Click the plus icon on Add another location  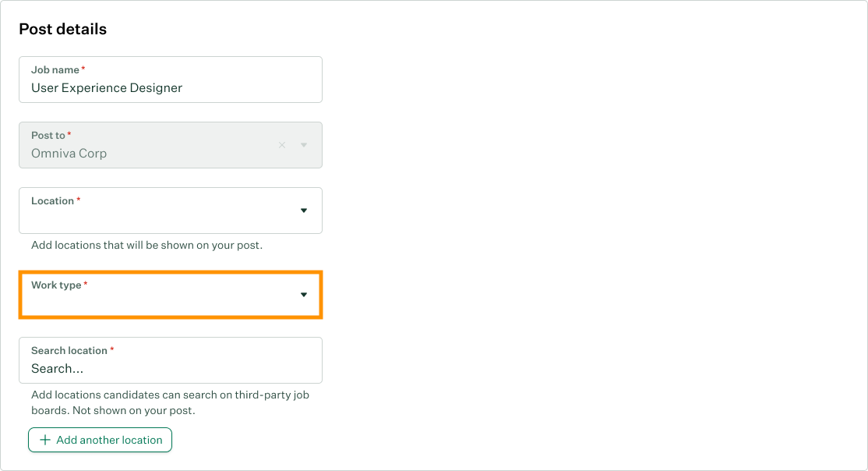(45, 440)
